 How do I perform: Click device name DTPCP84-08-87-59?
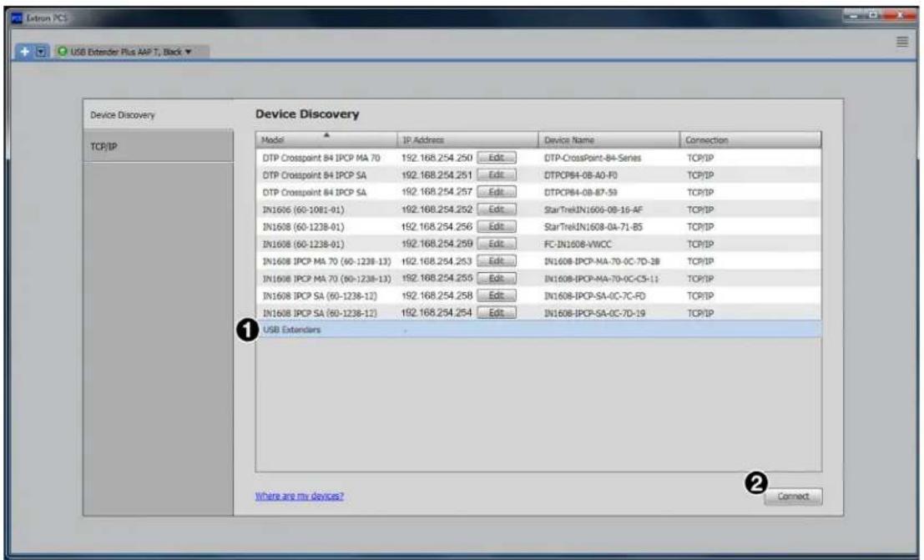pyautogui.click(x=580, y=192)
